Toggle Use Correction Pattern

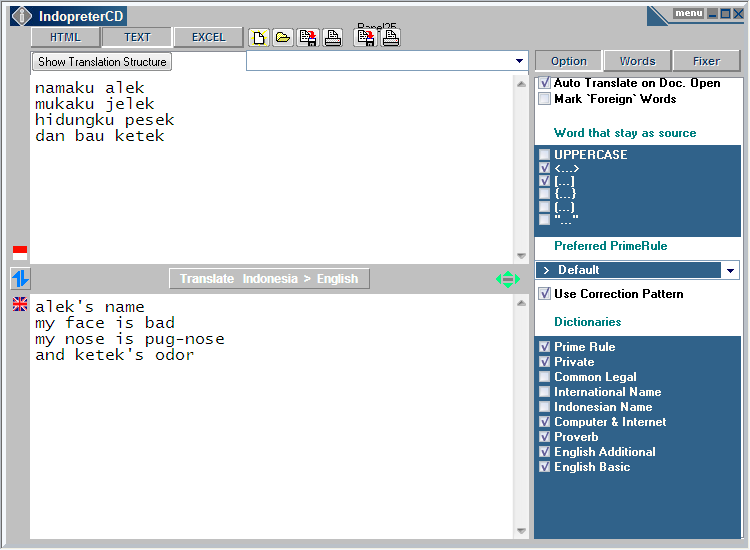[544, 294]
